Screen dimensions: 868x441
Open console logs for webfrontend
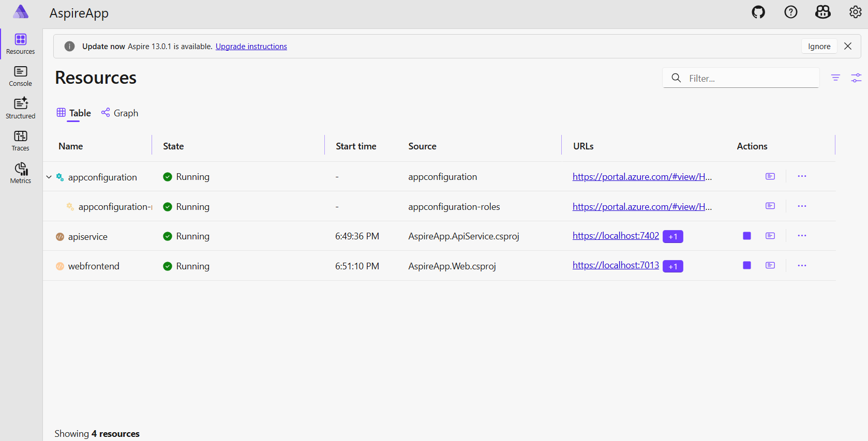click(x=770, y=265)
